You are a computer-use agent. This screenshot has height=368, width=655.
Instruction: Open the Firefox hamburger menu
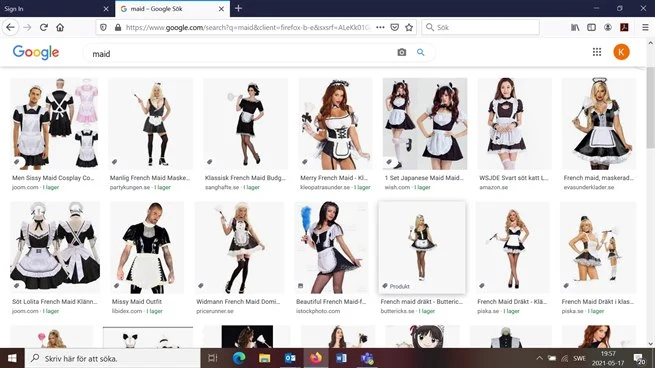[645, 28]
